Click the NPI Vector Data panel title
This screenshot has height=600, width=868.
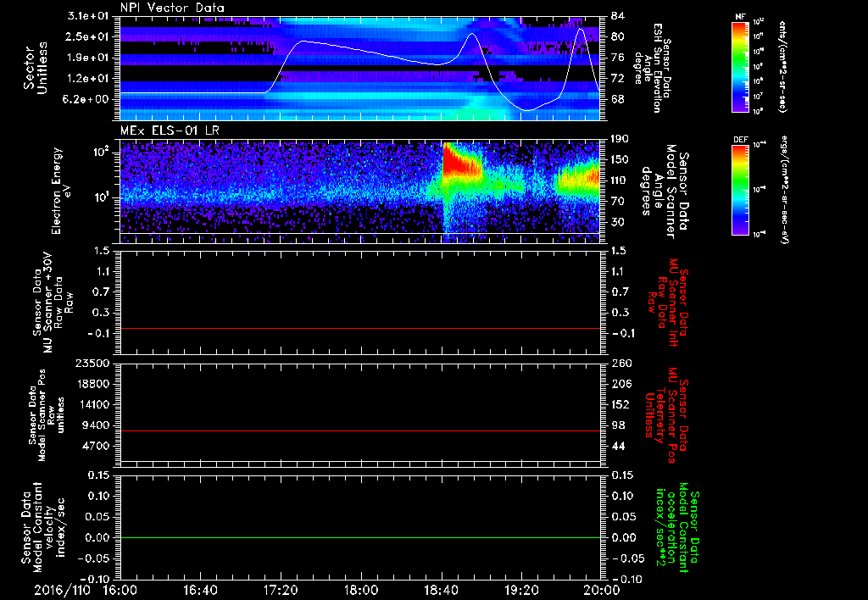click(172, 8)
